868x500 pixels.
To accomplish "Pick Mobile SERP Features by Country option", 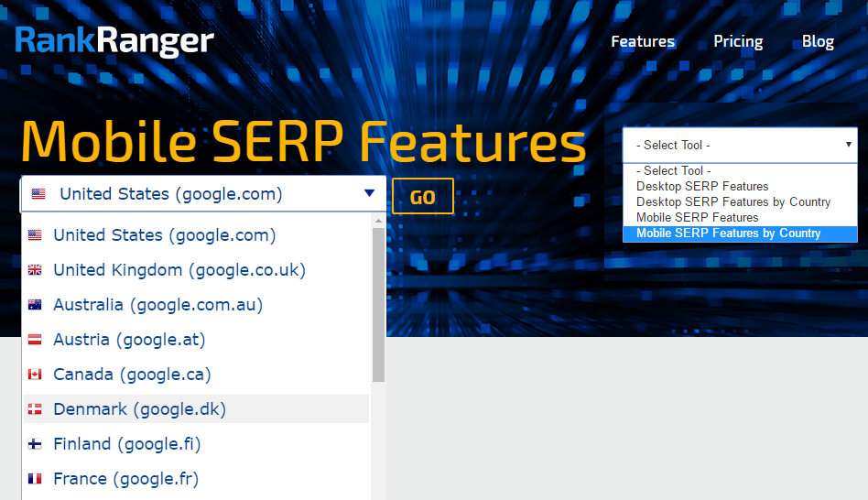I will (x=740, y=234).
